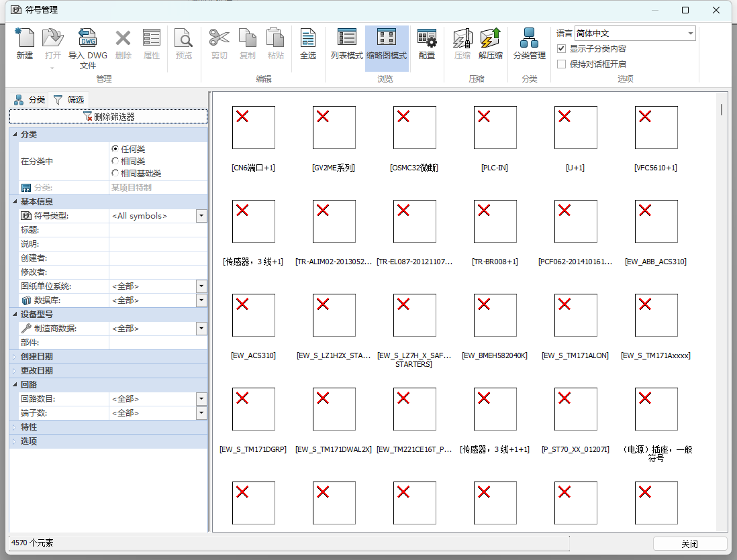Select the [EW_BMEH582040K] symbol thumbnail
737x560 pixels.
click(x=495, y=315)
